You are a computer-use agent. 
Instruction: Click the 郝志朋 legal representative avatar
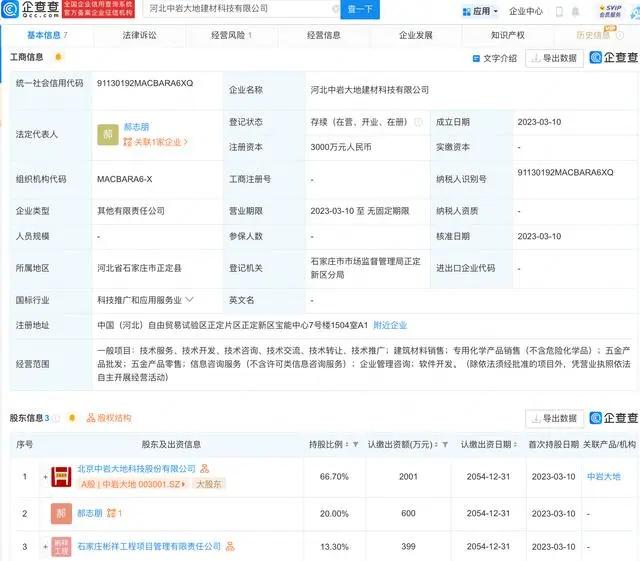coord(109,134)
